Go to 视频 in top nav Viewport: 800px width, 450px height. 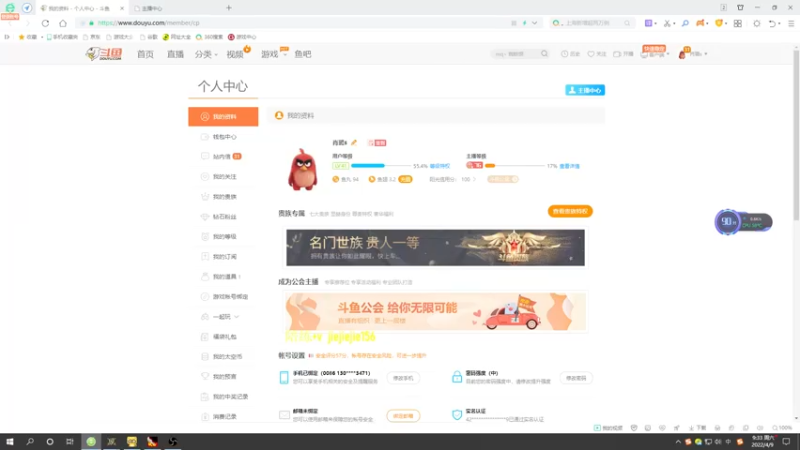[x=235, y=54]
